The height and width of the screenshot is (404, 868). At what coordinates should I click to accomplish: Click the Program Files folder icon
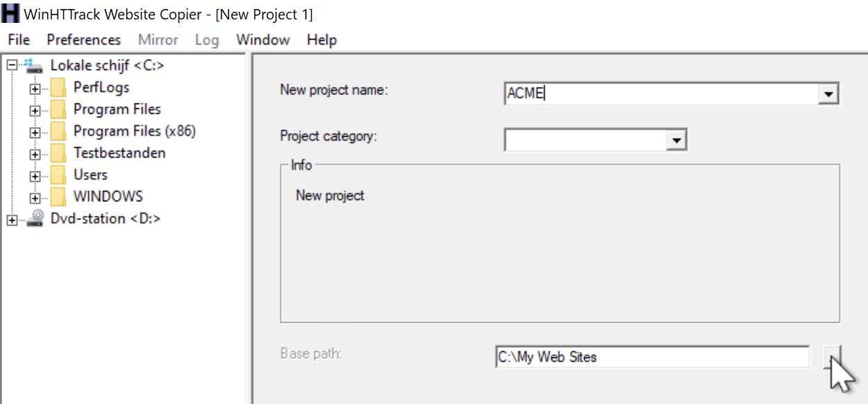coord(59,110)
